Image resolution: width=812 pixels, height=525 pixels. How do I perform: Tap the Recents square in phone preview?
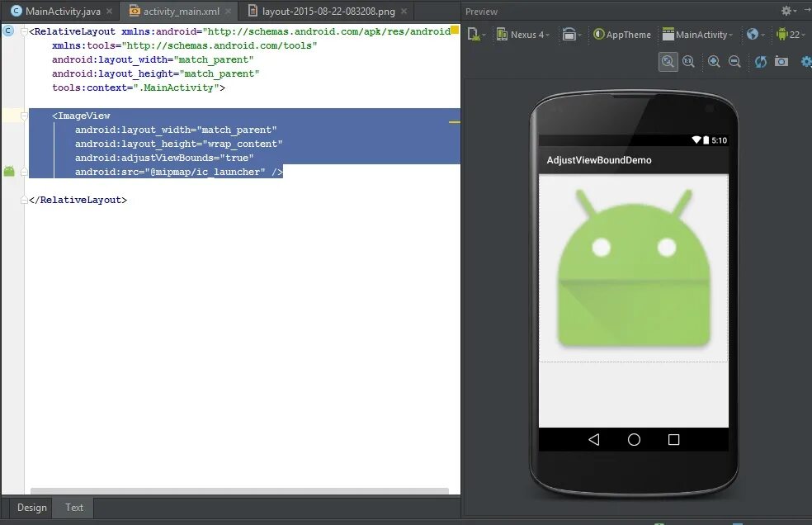673,439
